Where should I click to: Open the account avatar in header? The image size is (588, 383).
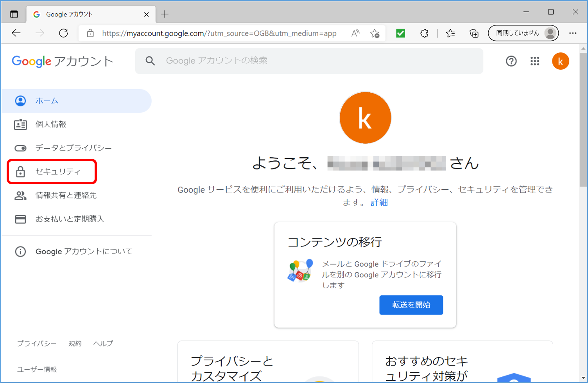pyautogui.click(x=560, y=61)
